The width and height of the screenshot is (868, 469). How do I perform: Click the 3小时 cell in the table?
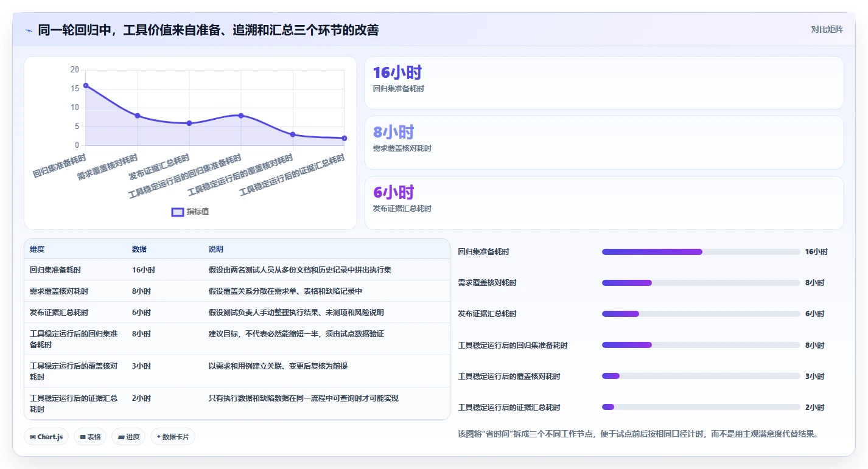point(141,366)
